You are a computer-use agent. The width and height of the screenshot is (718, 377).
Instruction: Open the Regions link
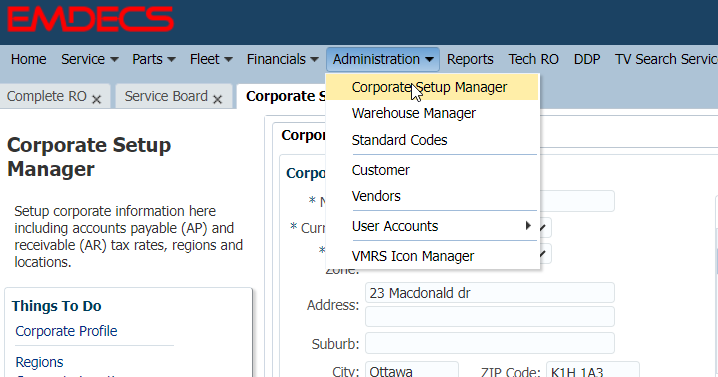click(39, 362)
